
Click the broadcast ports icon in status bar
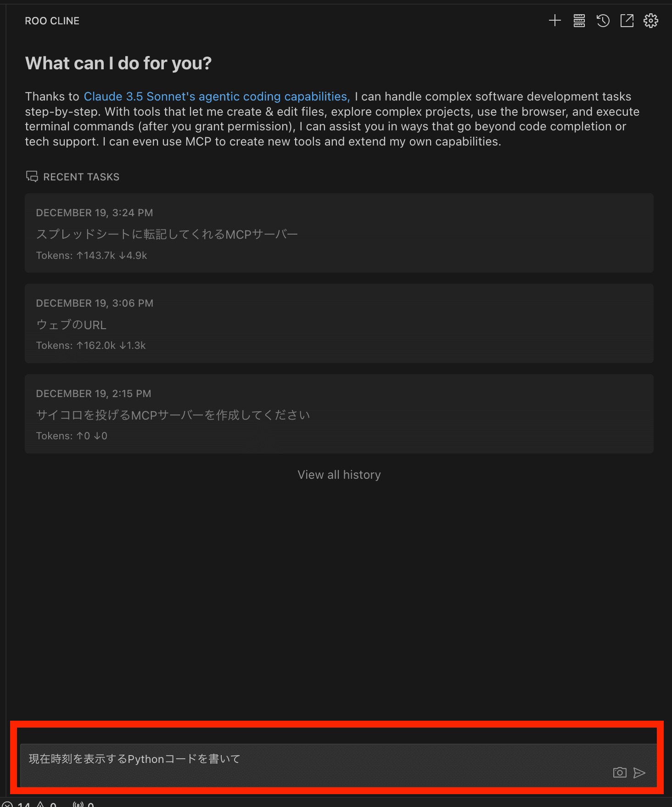coord(78,804)
